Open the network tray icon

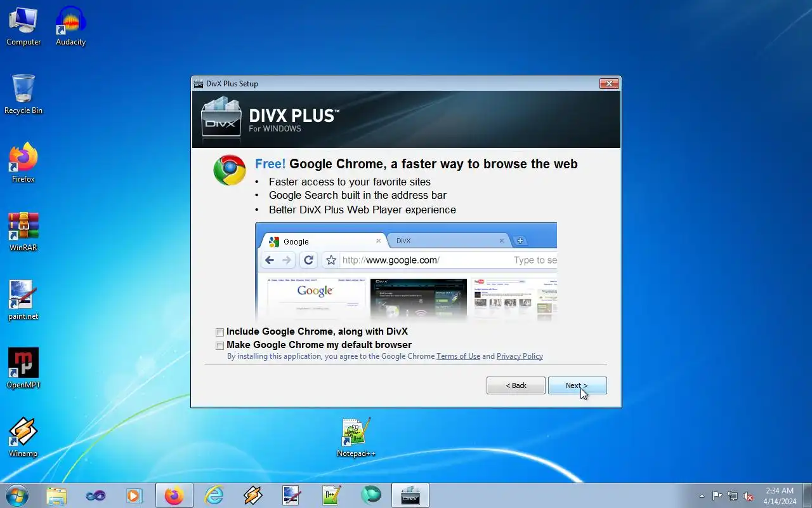733,496
